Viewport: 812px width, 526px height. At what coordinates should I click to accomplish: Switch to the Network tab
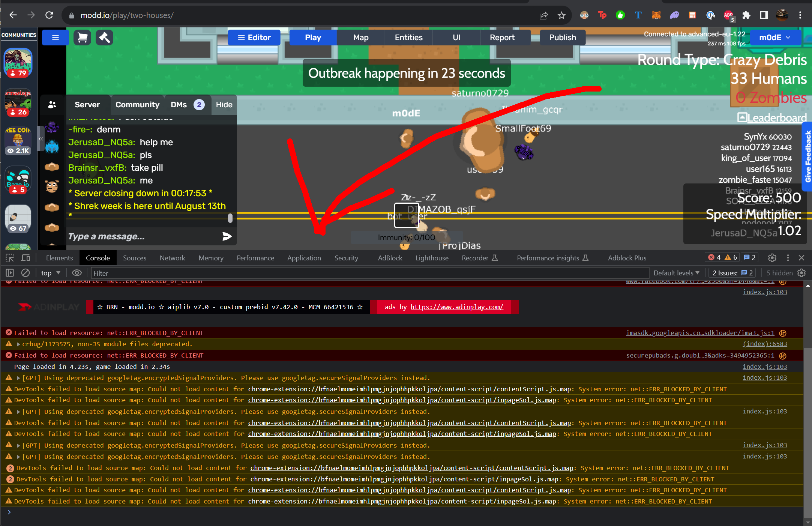point(172,258)
